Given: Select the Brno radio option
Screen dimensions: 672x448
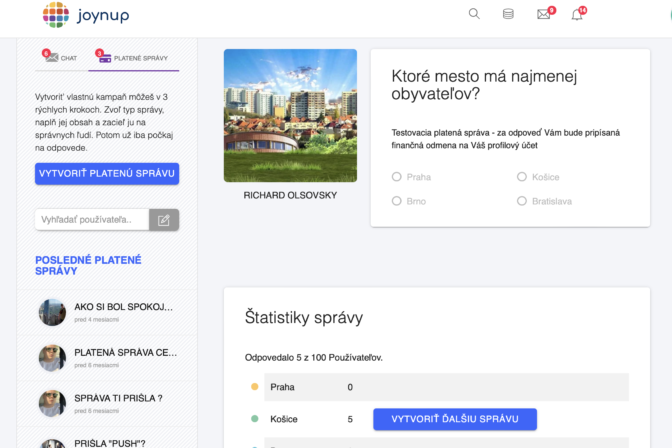Looking at the screenshot, I should tap(396, 201).
